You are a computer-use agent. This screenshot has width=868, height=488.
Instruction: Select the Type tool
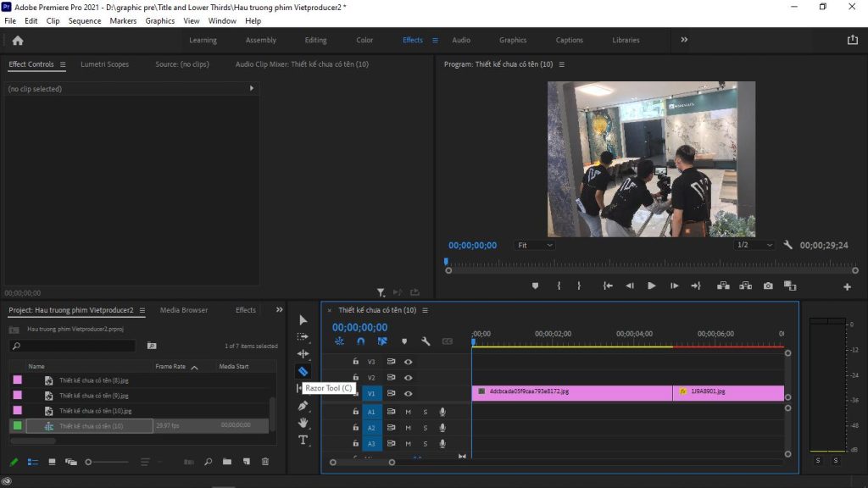click(303, 440)
